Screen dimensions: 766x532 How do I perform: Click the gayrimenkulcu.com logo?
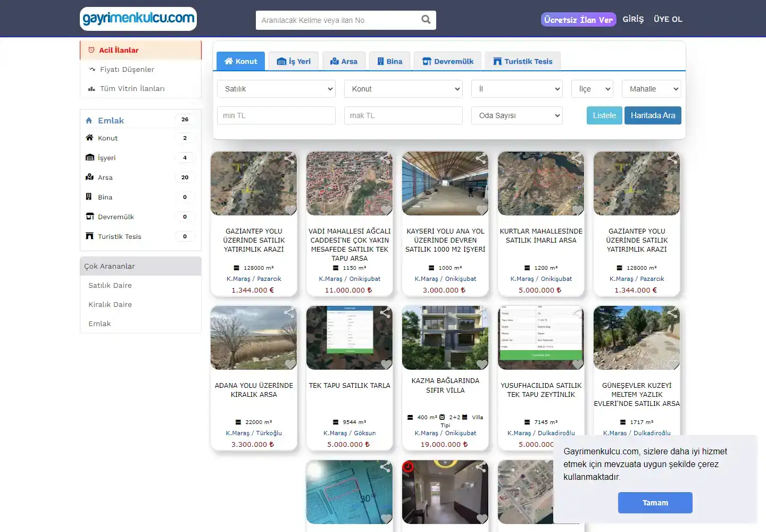pos(138,19)
